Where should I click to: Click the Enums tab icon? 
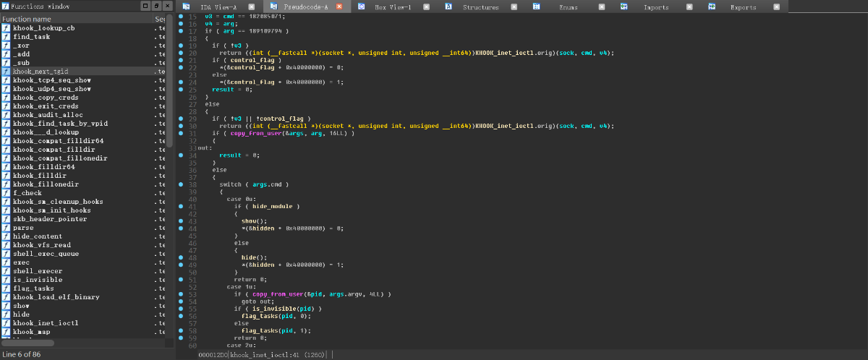pyautogui.click(x=537, y=7)
